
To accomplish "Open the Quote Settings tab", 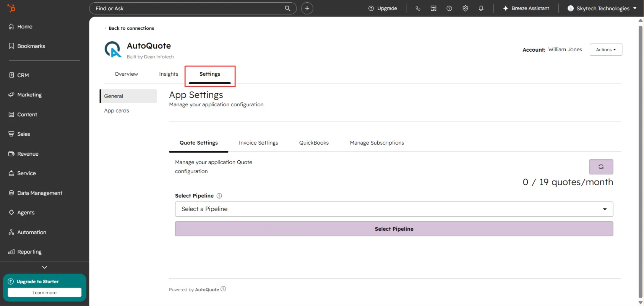I will [x=199, y=143].
